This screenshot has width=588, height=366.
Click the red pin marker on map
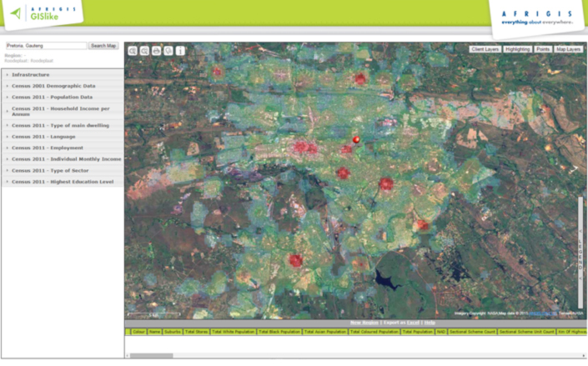[x=356, y=140]
